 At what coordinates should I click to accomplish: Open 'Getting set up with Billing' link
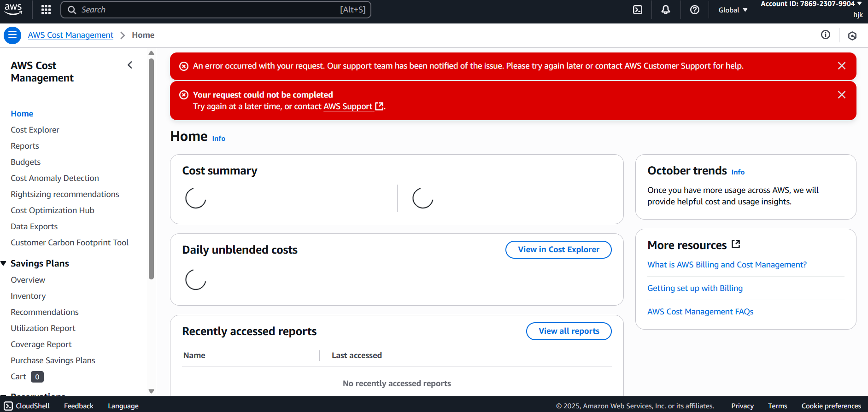point(695,288)
